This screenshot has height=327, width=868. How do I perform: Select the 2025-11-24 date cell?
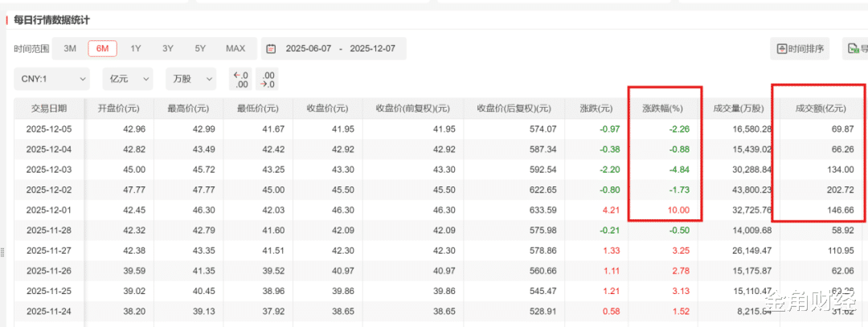tap(49, 312)
